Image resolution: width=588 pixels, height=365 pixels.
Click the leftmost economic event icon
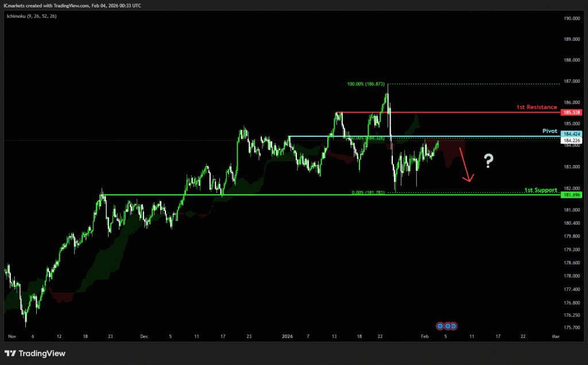point(440,326)
